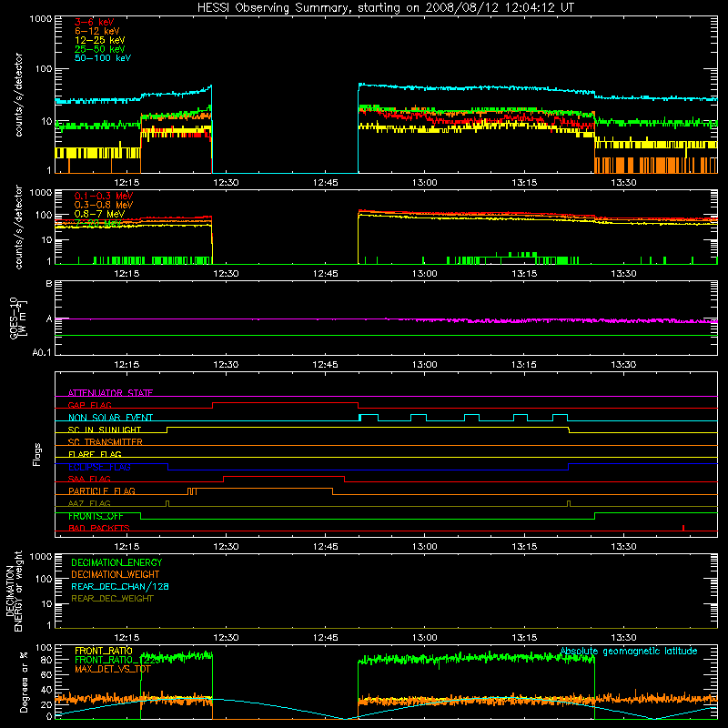This screenshot has width=728, height=728.
Task: Select the REAR_DEC_CHAN/128 legend label
Action: [120, 586]
